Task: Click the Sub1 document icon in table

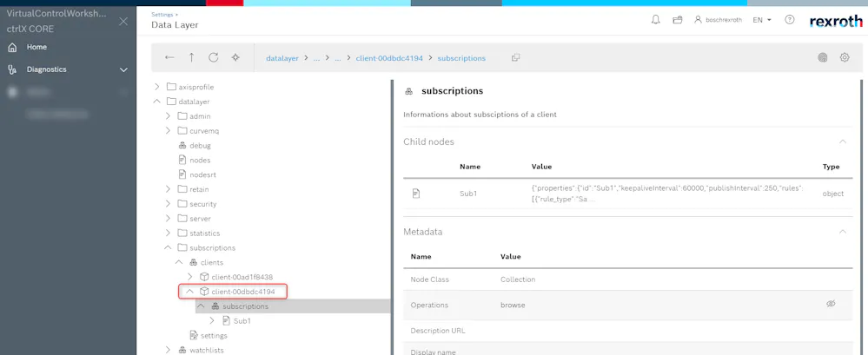Action: tap(416, 194)
